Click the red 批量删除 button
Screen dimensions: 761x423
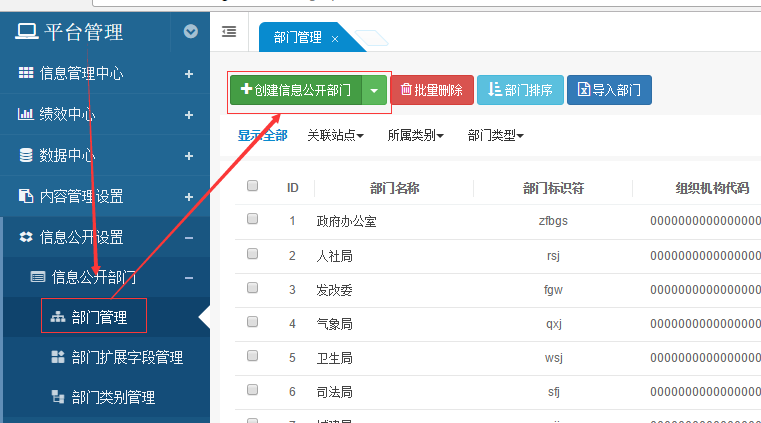coord(431,90)
